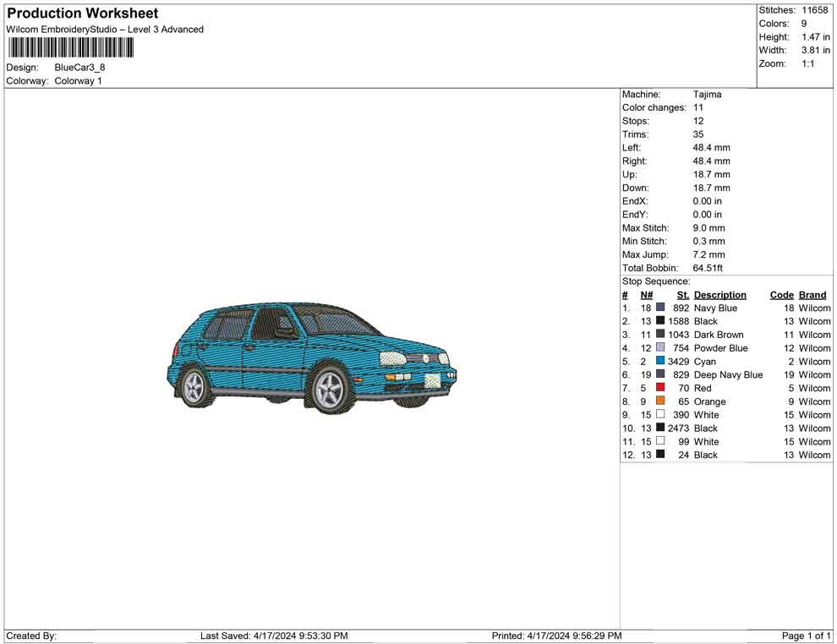Click the design name BlueCar3_8
The width and height of the screenshot is (837, 644).
click(x=79, y=68)
